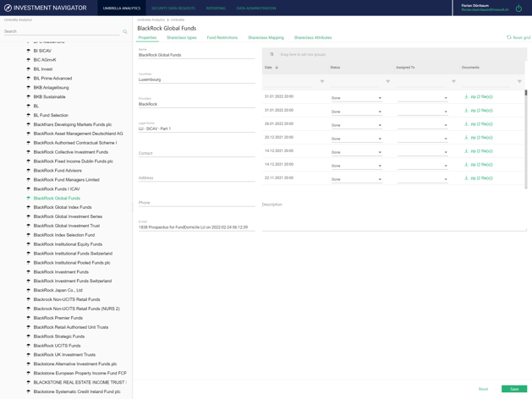This screenshot has height=399, width=532.
Task: Open the Documents column filter icon
Action: coord(519,81)
